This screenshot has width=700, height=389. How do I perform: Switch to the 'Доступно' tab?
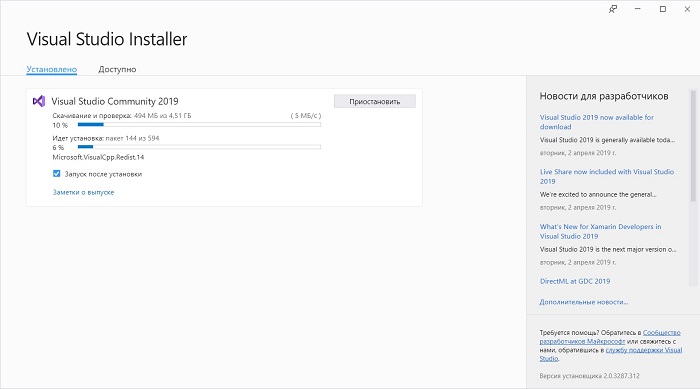(x=117, y=69)
